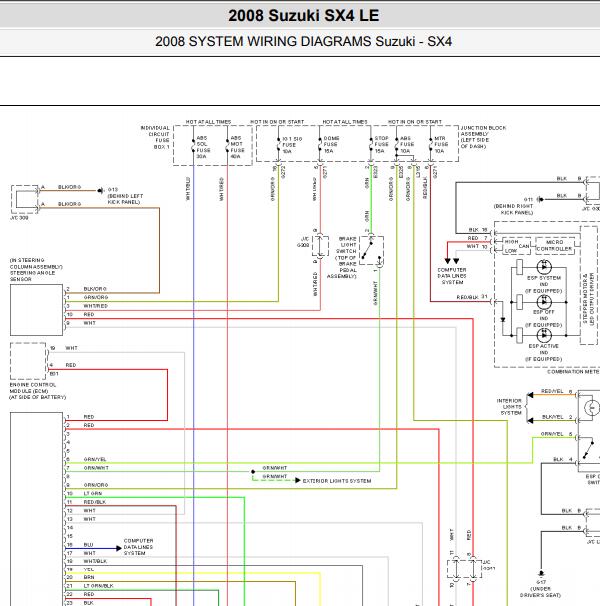The image size is (600, 606).
Task: Click the 'LT GRN/BLK' pin 21 wire label
Action: pos(98,586)
